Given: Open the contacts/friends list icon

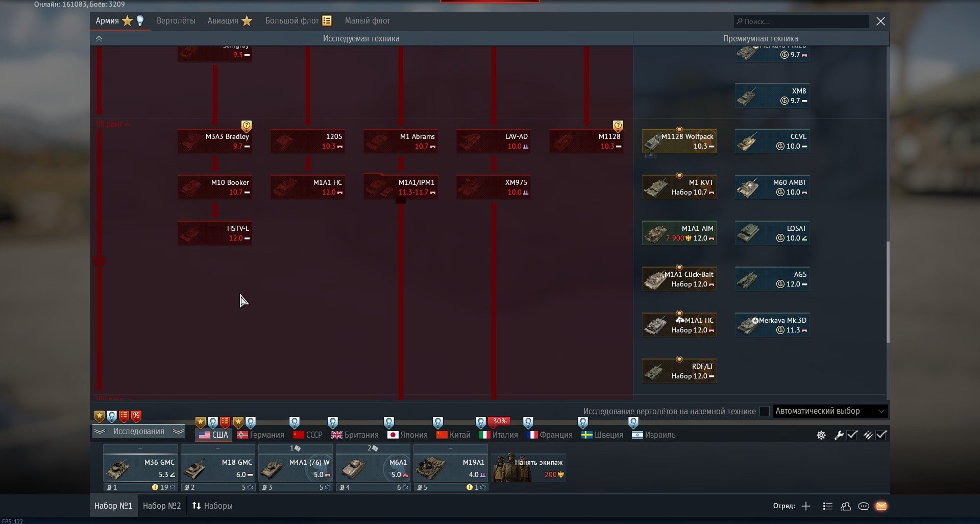Looking at the screenshot, I should point(846,506).
